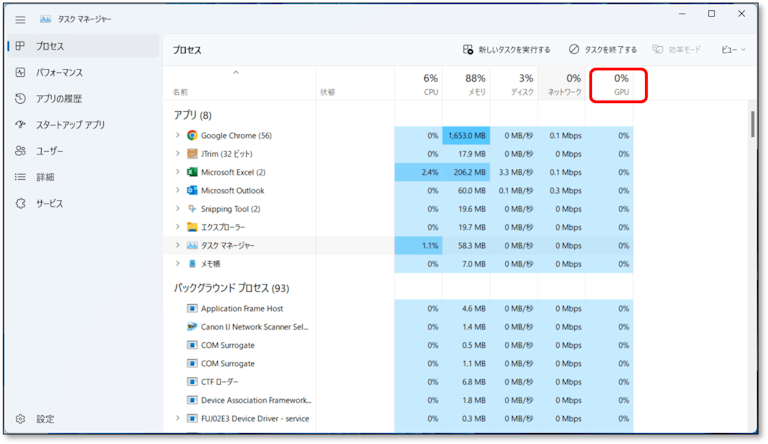The width and height of the screenshot is (768, 444).
Task: Click the 効率モード button
Action: (677, 49)
